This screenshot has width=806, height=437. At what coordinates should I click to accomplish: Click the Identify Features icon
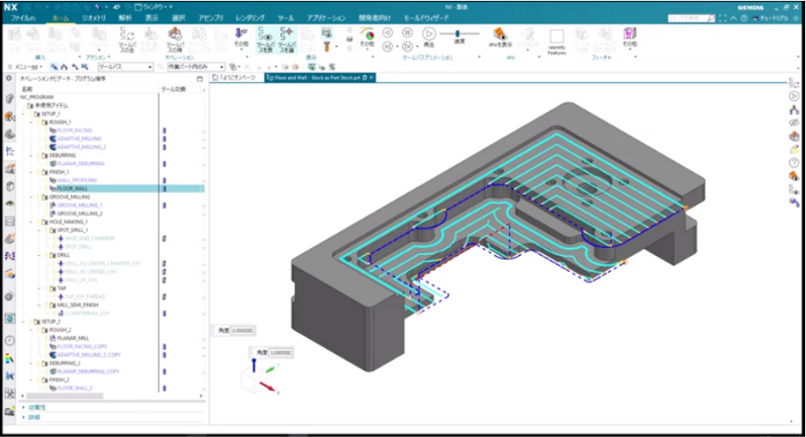pyautogui.click(x=556, y=42)
